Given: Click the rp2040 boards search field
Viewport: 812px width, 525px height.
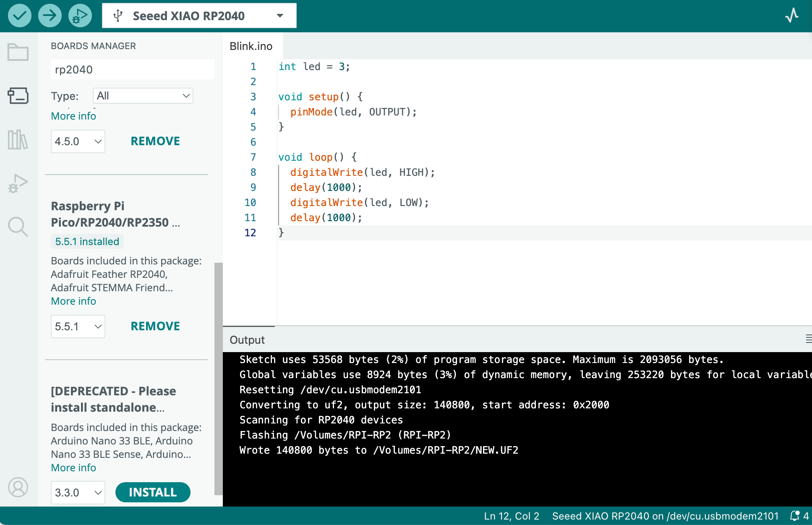Looking at the screenshot, I should [132, 70].
